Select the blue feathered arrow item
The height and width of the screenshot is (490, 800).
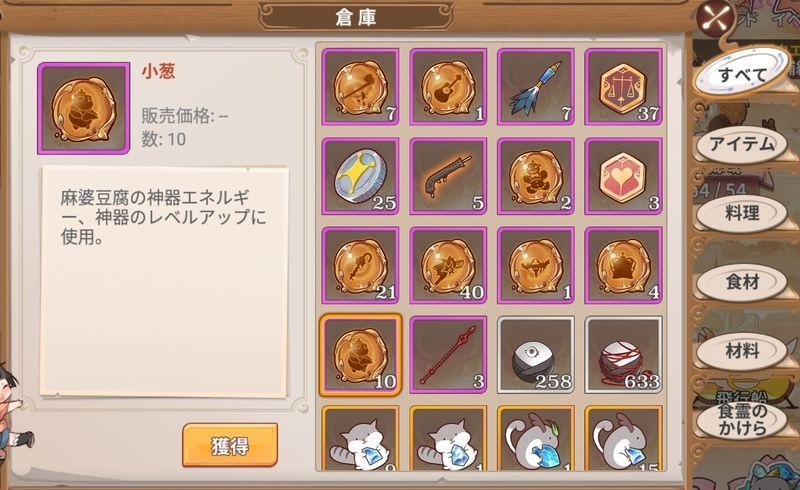(536, 87)
